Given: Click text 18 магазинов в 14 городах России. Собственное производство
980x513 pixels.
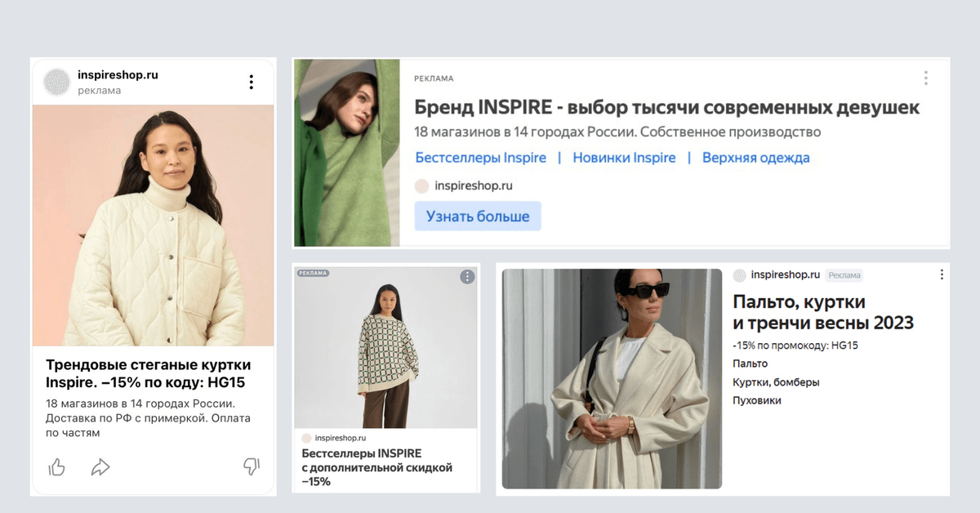Looking at the screenshot, I should click(x=617, y=132).
